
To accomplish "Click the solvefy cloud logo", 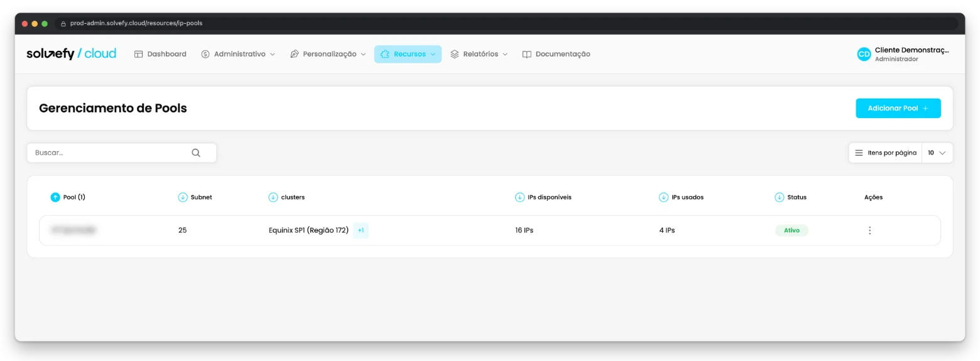I will coord(72,54).
